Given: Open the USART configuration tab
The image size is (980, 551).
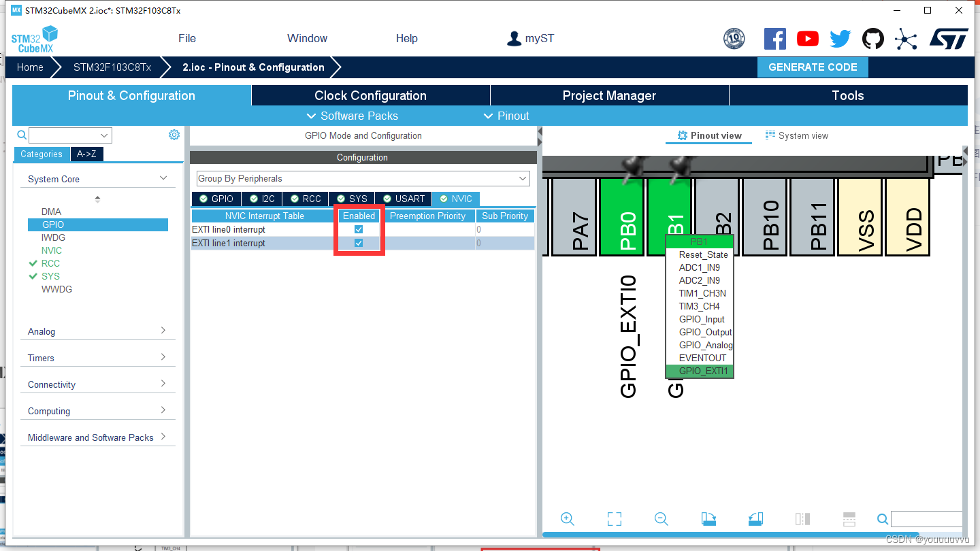Looking at the screenshot, I should point(403,199).
